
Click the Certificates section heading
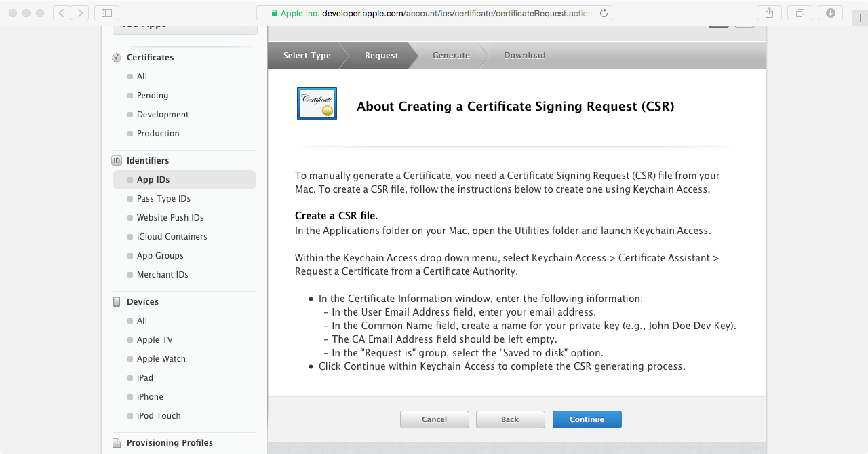[x=151, y=58]
